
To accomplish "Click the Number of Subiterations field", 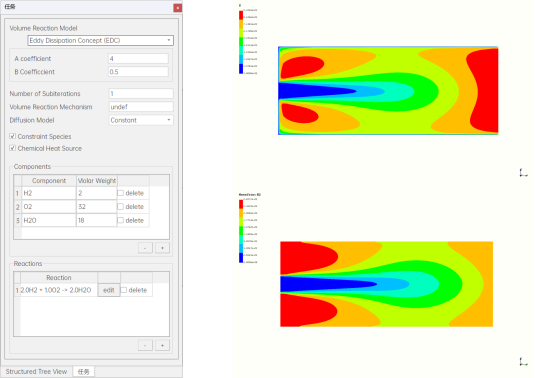I will point(141,93).
